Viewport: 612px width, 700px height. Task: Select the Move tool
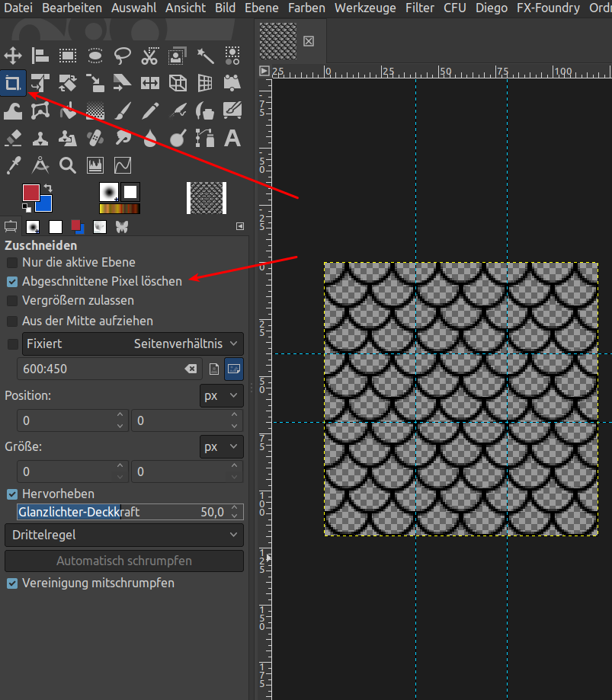(x=13, y=55)
